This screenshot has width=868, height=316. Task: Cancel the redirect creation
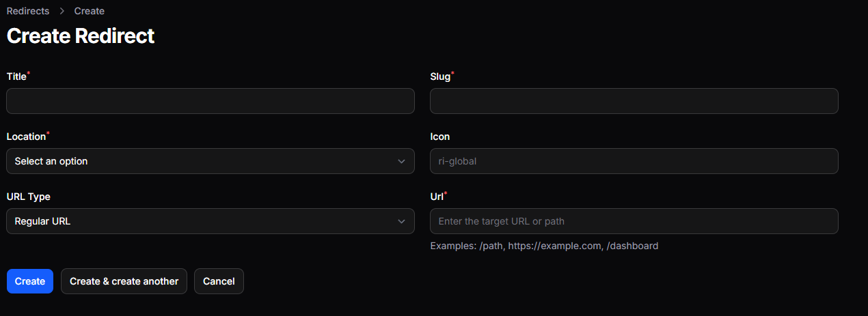click(219, 281)
